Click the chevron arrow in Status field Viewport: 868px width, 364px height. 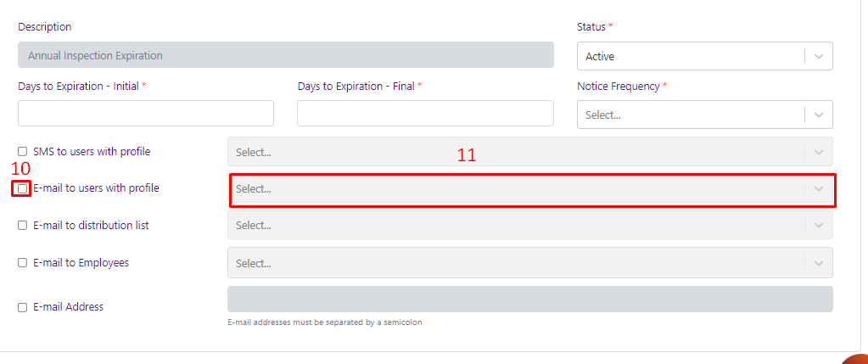[x=819, y=57]
